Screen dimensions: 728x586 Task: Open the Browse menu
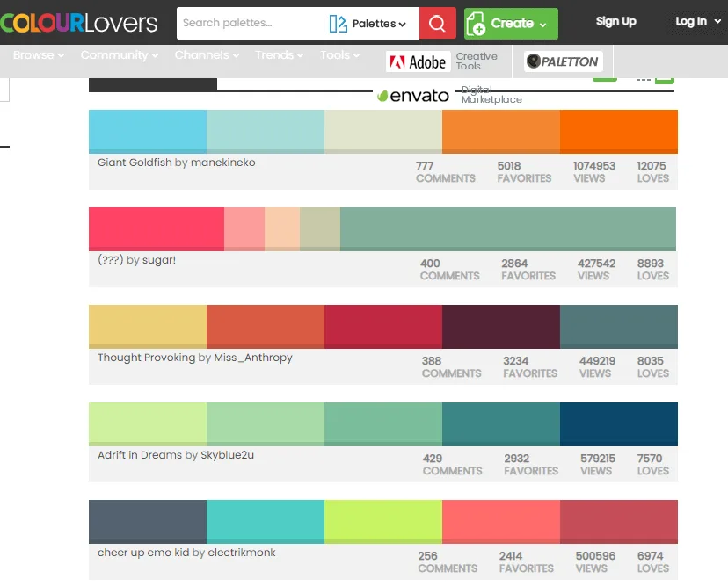pos(39,54)
